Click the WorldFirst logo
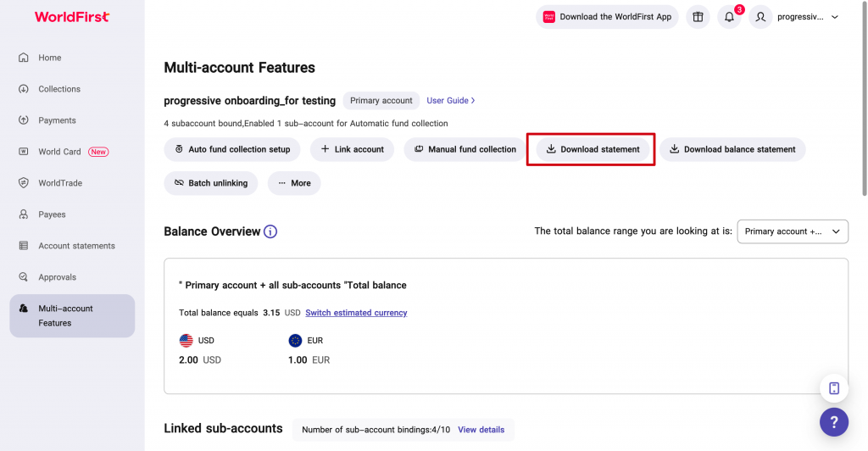Image resolution: width=868 pixels, height=451 pixels. coord(72,17)
